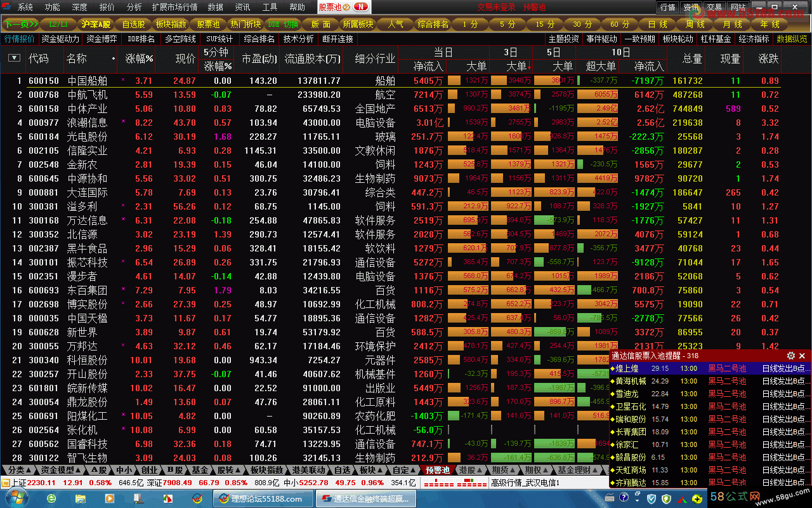
Task: Select the 热门折块 toolbar button
Action: click(246, 24)
